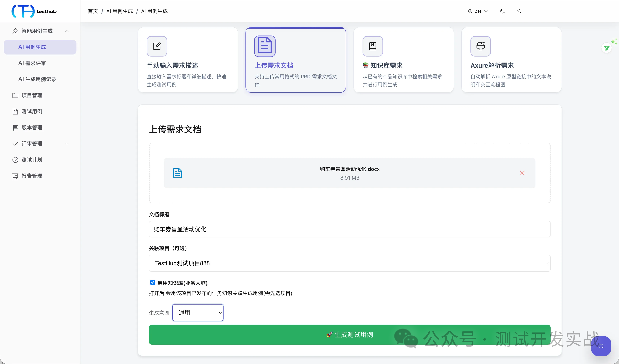Expand the 评审管理 sidebar menu
619x364 pixels.
[x=41, y=144]
